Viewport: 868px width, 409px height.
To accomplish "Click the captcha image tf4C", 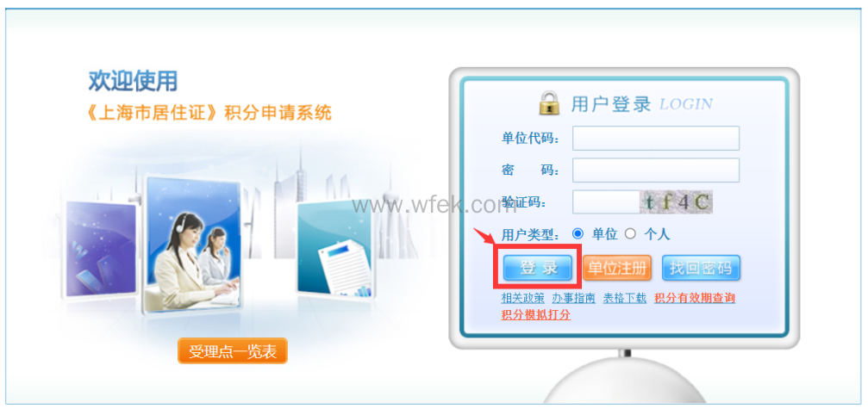I will [x=677, y=202].
